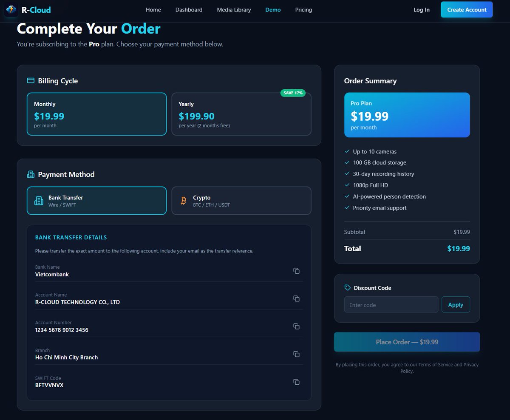Click the R-Cloud lightning logo icon
Screen dimensions: 510x420
point(11,9)
